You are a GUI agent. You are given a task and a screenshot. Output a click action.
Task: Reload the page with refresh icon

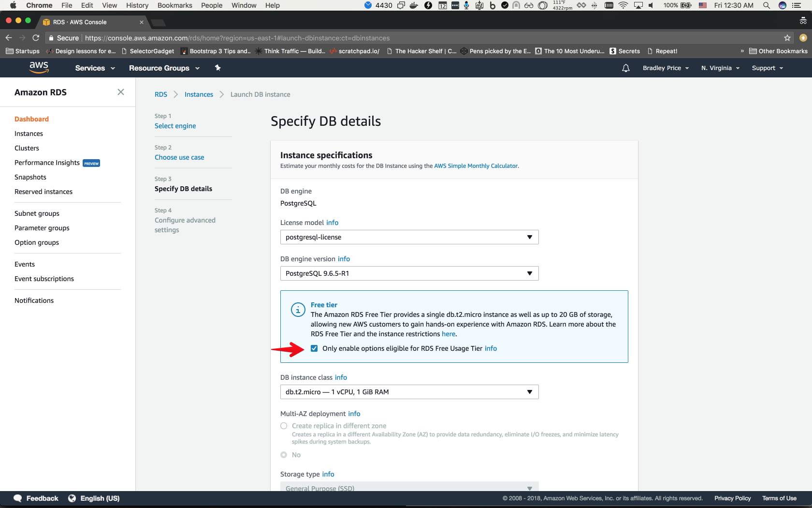click(x=36, y=38)
